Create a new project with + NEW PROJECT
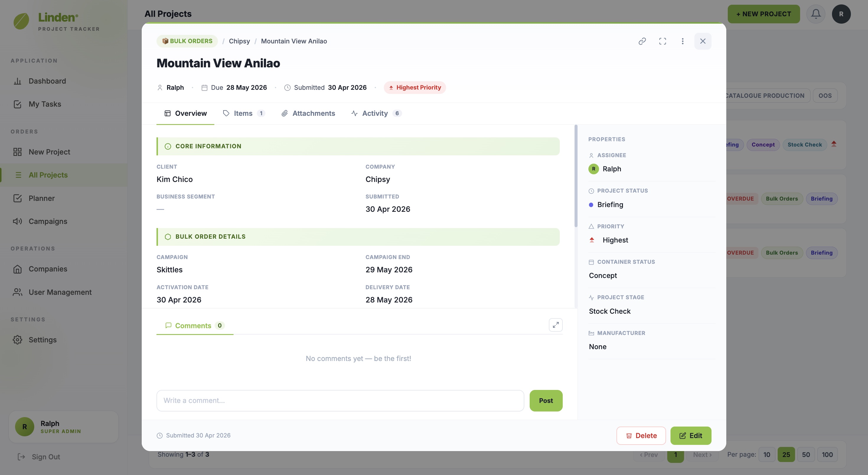 [x=763, y=14]
